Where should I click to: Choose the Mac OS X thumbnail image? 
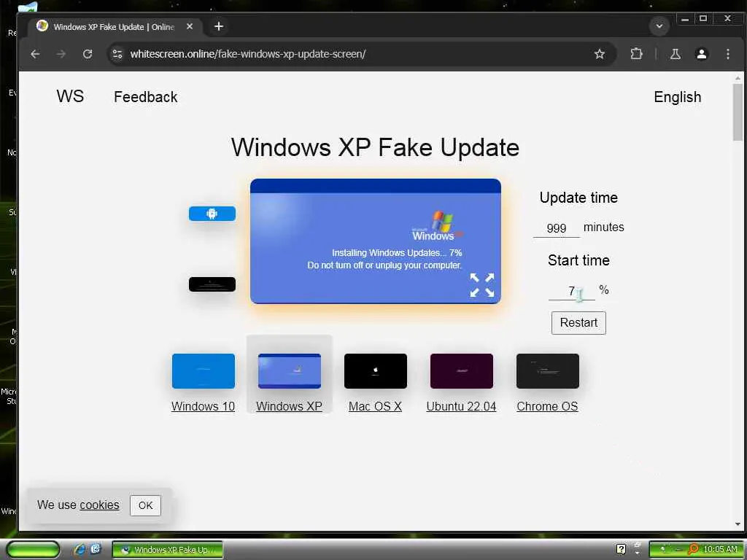point(376,371)
